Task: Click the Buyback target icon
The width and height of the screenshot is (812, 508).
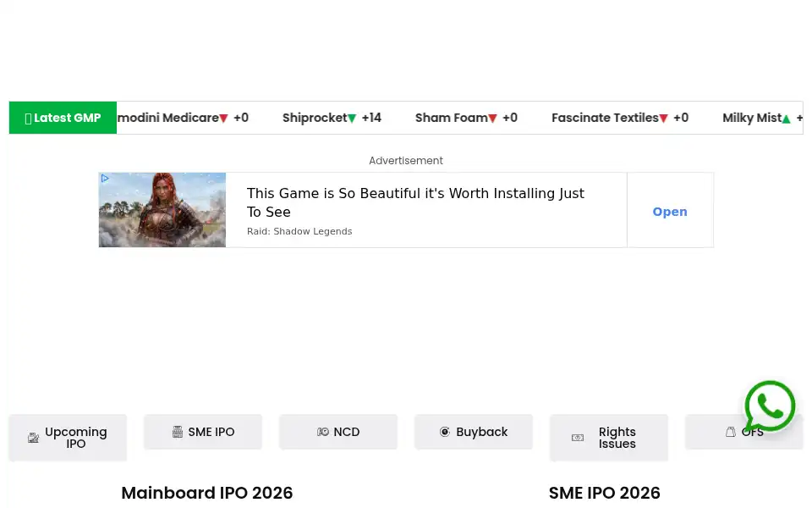Action: pos(445,431)
